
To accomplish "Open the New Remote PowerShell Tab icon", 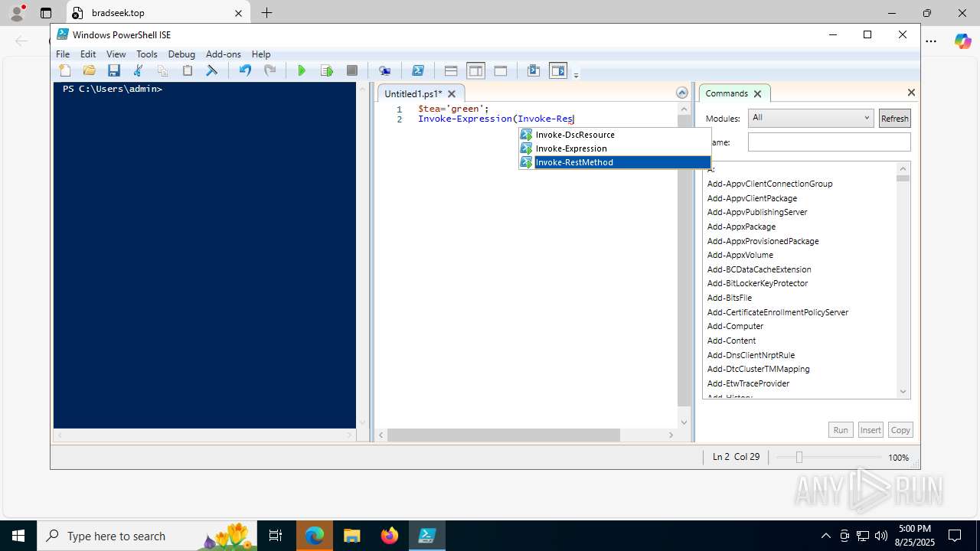I will click(385, 70).
